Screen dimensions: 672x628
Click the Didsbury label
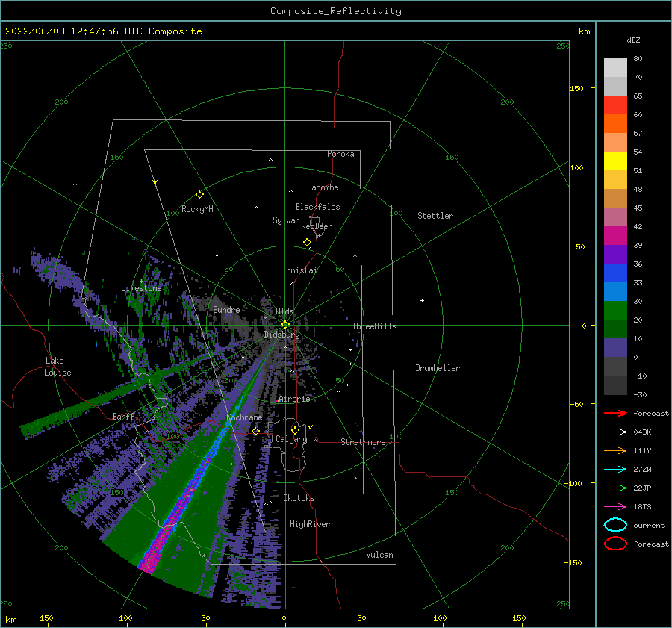click(281, 335)
